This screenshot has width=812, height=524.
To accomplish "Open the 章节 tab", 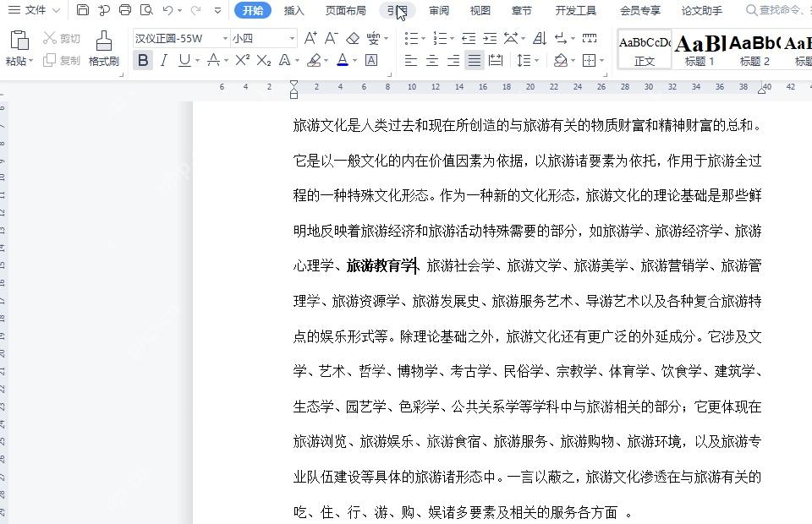I will pyautogui.click(x=522, y=10).
